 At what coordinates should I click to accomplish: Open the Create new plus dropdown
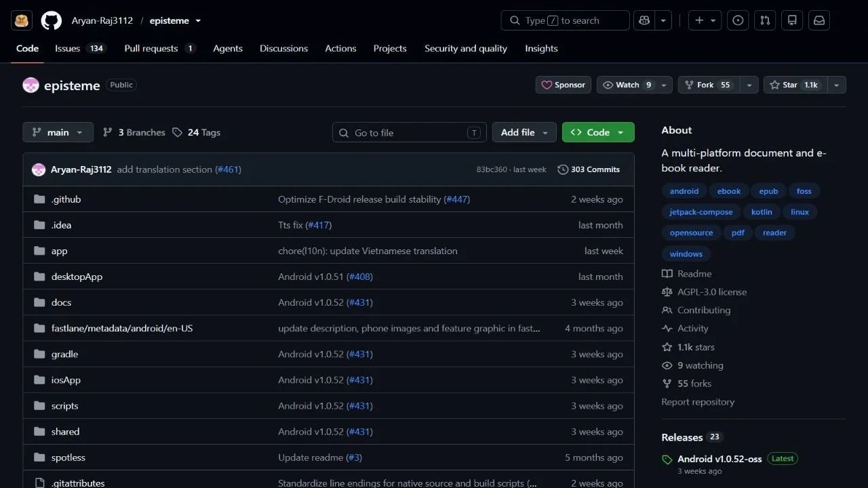(x=705, y=20)
